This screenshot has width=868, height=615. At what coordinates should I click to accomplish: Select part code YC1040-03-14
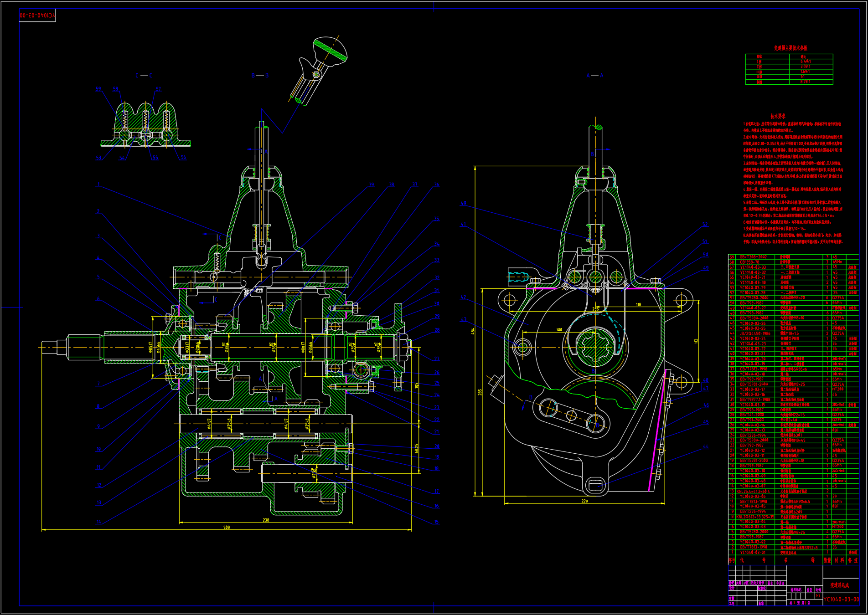(x=753, y=425)
